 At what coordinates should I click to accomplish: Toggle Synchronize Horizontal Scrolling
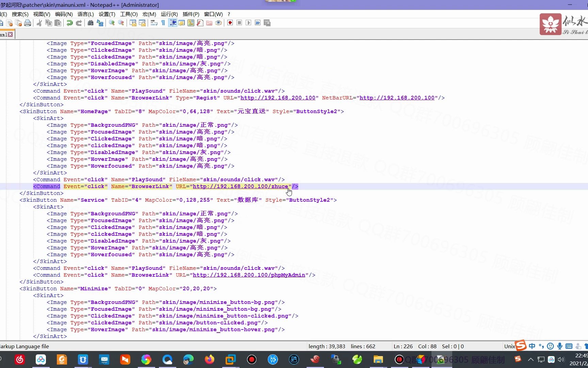[142, 23]
